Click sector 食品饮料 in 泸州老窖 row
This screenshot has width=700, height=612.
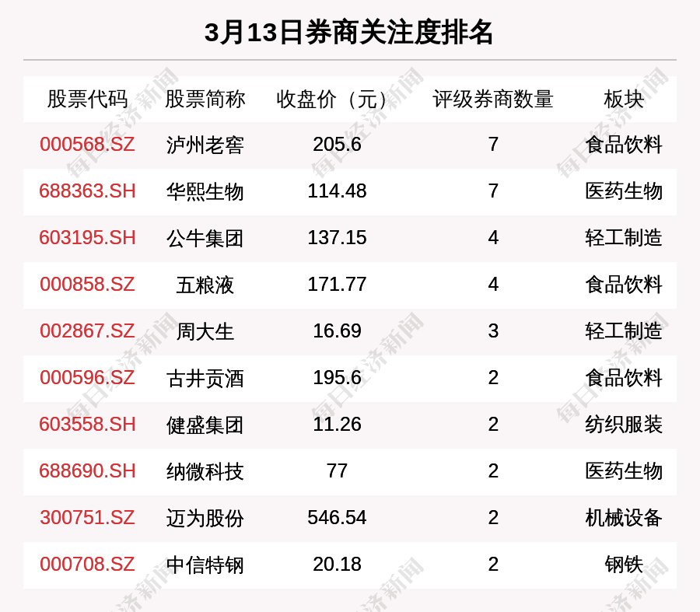[624, 145]
